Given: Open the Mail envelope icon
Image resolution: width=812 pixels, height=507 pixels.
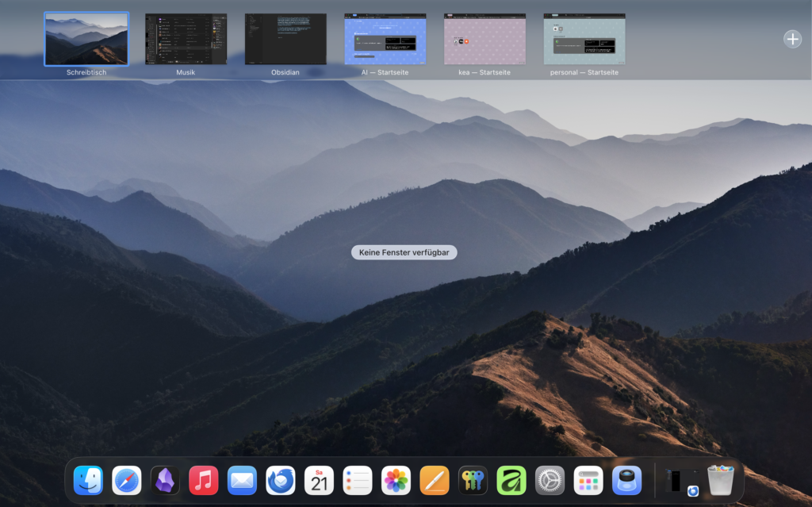Looking at the screenshot, I should pos(242,480).
